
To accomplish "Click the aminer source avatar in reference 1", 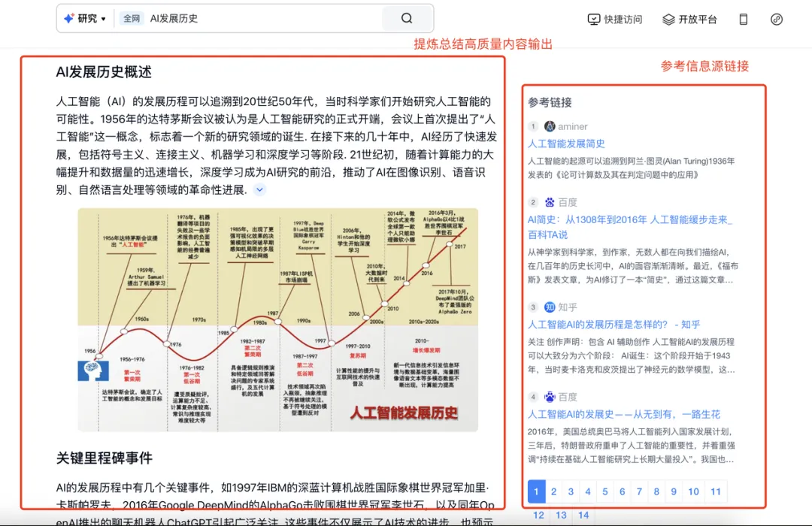I will pyautogui.click(x=548, y=126).
